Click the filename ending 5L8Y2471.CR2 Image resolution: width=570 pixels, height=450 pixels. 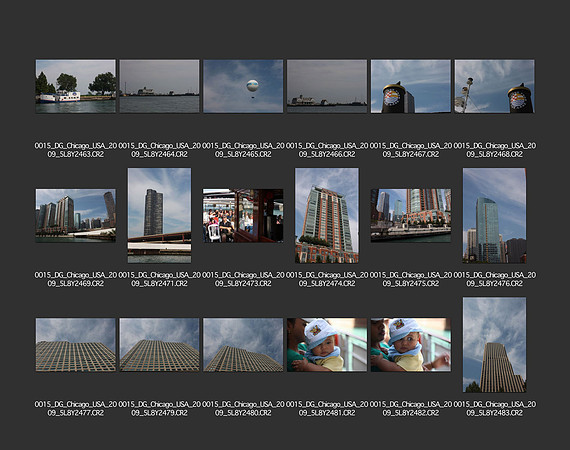coord(159,279)
